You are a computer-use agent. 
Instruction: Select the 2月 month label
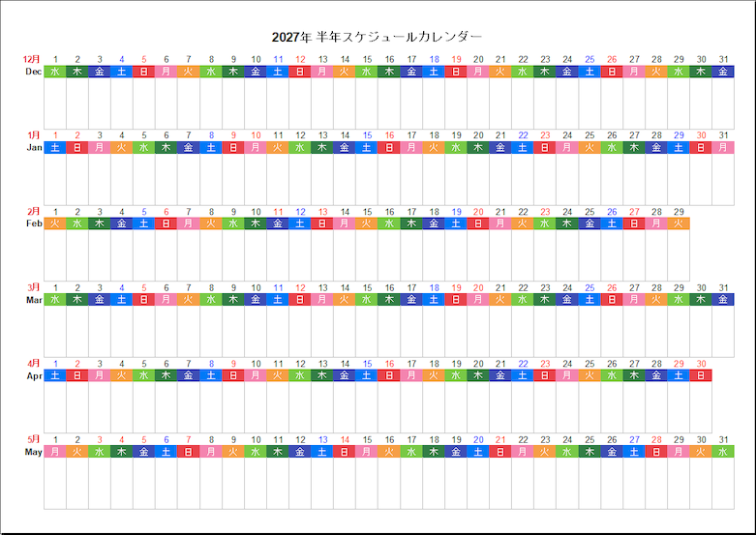coord(33,211)
